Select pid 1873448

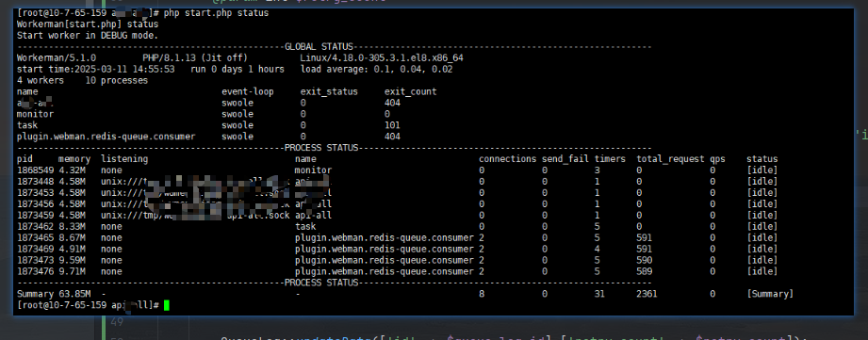point(36,182)
